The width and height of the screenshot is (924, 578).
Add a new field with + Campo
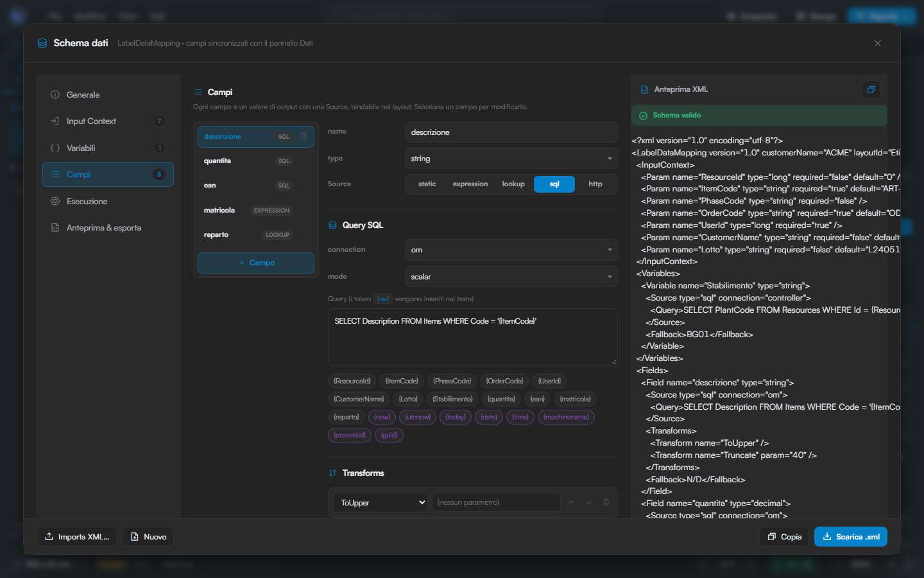[256, 263]
